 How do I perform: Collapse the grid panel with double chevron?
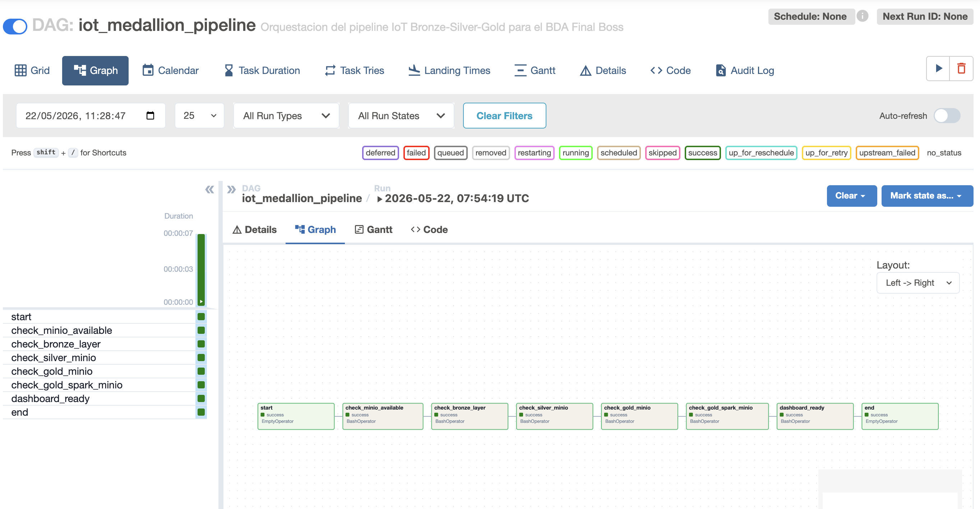[209, 189]
